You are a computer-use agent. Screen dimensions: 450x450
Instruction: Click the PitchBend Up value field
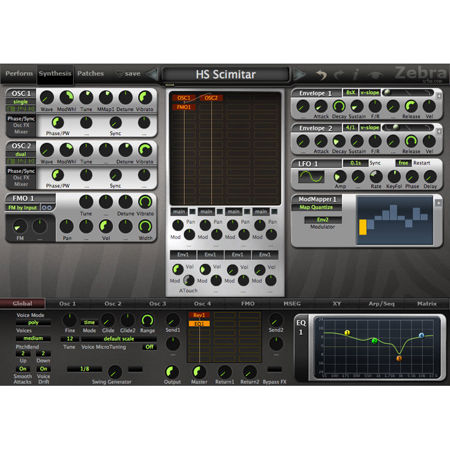pyautogui.click(x=23, y=353)
